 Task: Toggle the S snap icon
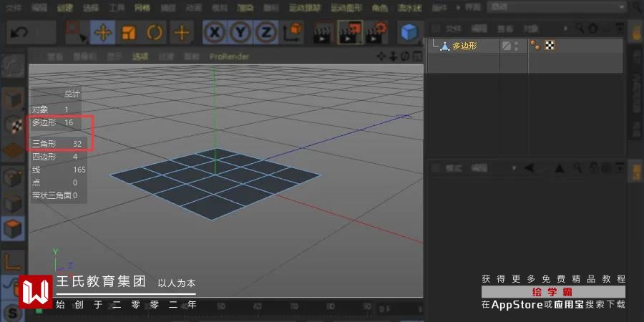(x=13, y=313)
